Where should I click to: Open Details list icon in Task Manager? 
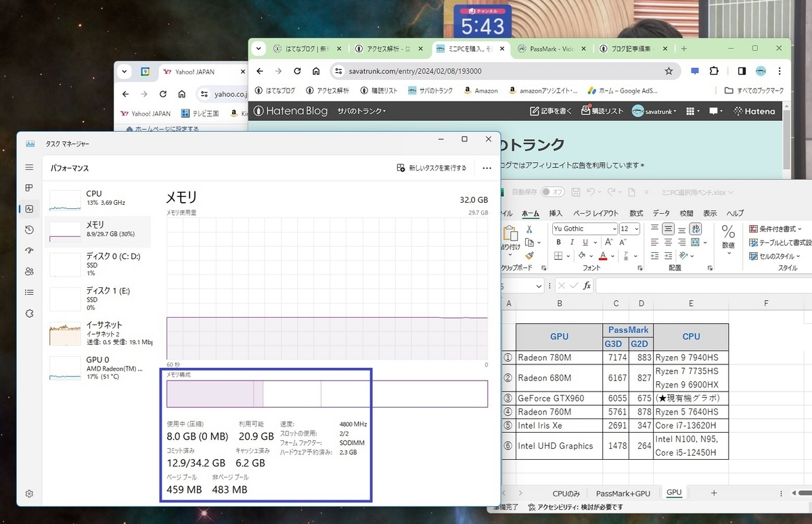29,292
